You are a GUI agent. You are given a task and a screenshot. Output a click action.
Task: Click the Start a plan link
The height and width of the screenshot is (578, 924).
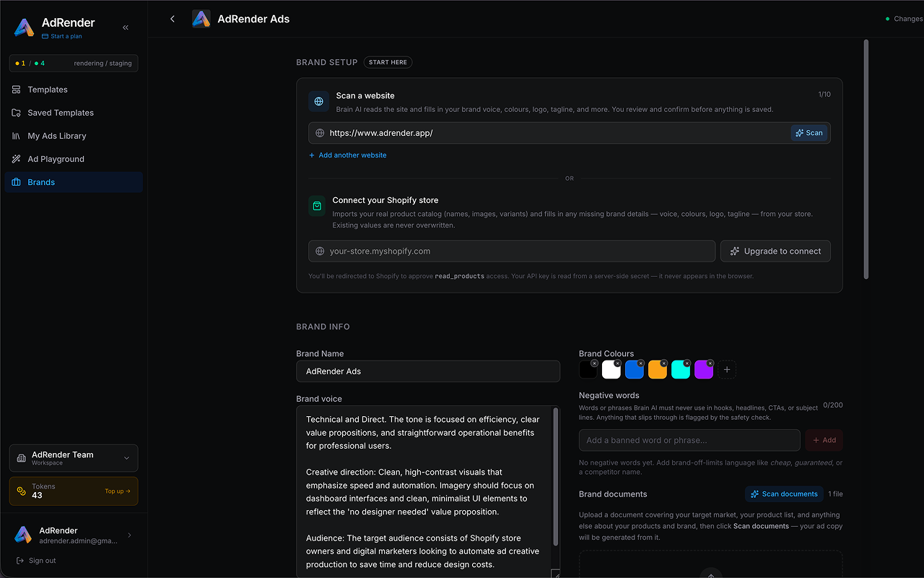click(62, 36)
